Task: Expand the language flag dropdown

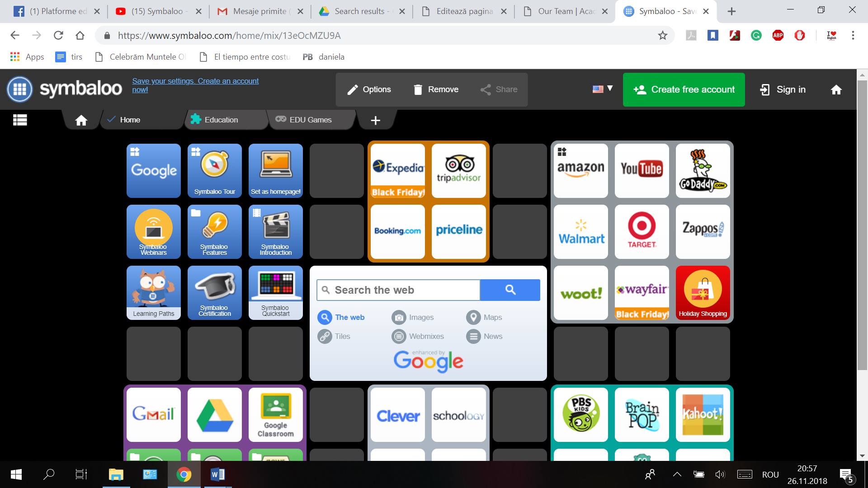Action: (x=603, y=89)
